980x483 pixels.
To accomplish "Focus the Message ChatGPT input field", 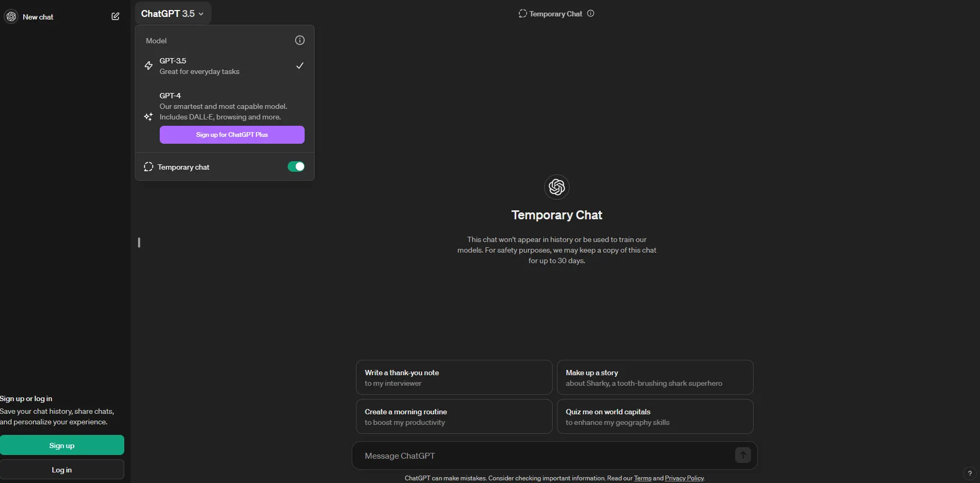I will coord(545,456).
